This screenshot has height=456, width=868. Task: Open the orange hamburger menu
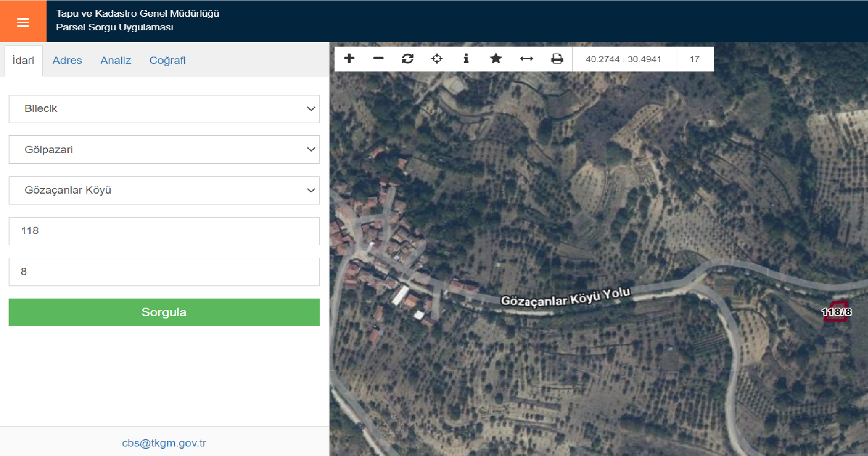(23, 22)
